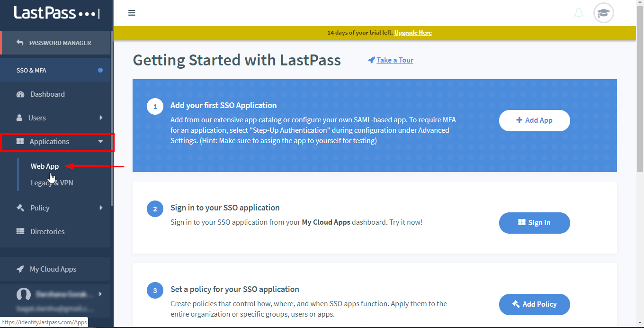Follow the Upgrade Here link

[412, 33]
